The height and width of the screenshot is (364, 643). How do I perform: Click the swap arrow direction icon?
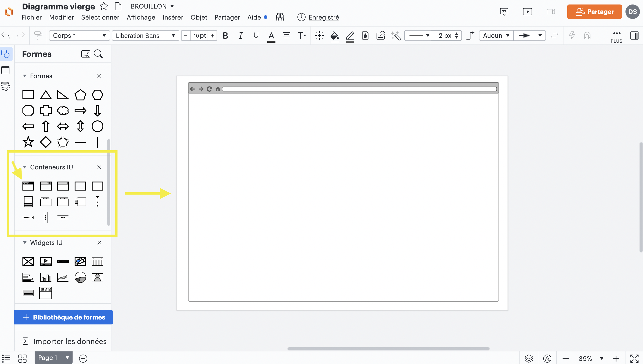point(554,36)
